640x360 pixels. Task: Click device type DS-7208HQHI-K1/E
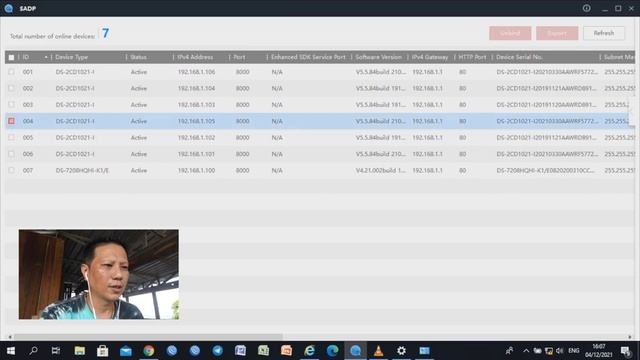pyautogui.click(x=82, y=170)
